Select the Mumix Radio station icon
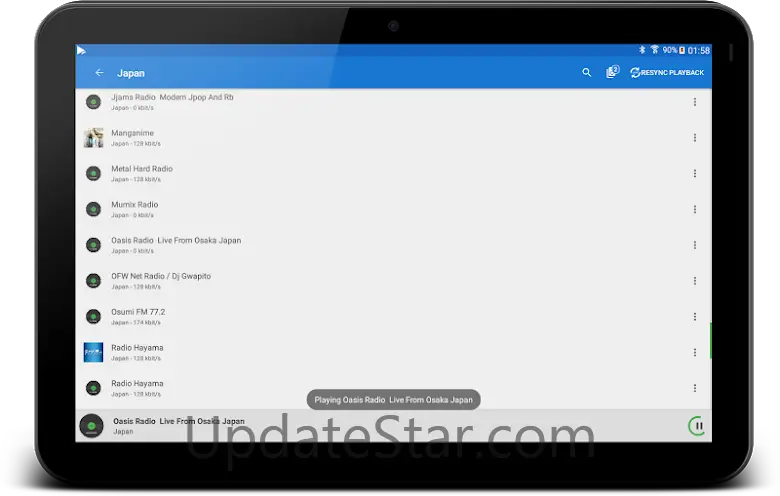The height and width of the screenshot is (496, 780). pyautogui.click(x=94, y=209)
